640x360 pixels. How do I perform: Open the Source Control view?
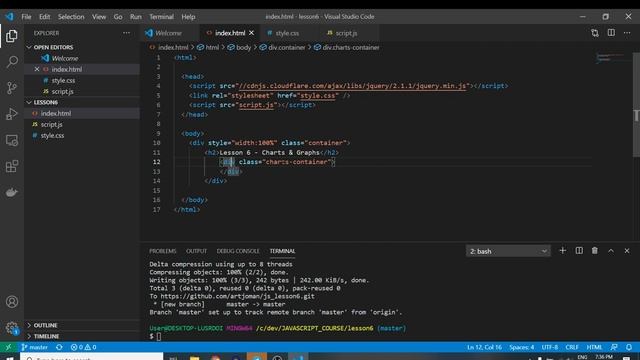(x=12, y=88)
